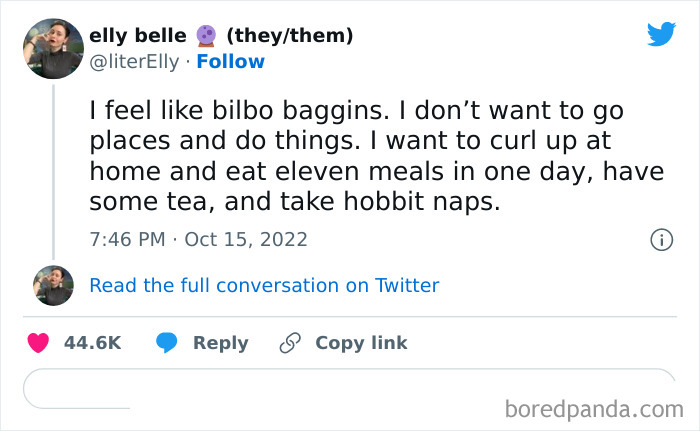Viewport: 700px width, 431px height.
Task: Click the boredpanda.com watermark
Action: point(593,408)
